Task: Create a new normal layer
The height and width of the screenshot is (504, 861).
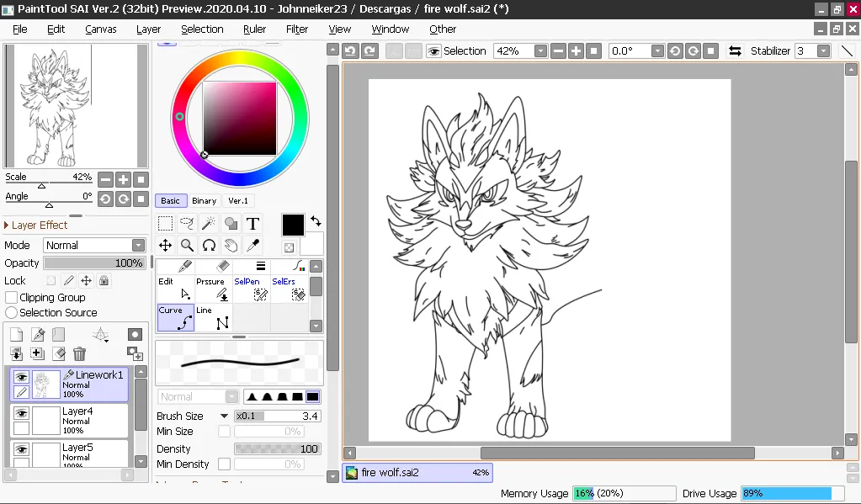Action: [x=17, y=334]
